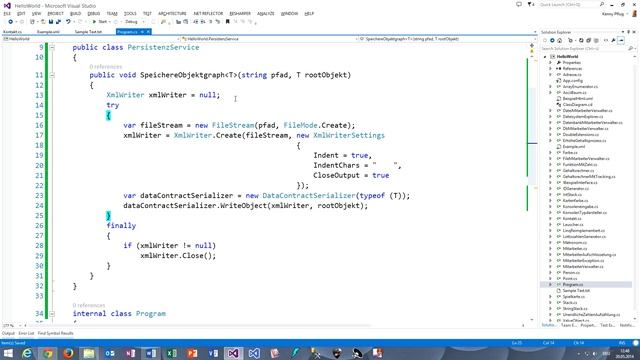This screenshot has height=360, width=640.
Task: Click the notifications flag icon in title bar
Action: click(x=531, y=4)
